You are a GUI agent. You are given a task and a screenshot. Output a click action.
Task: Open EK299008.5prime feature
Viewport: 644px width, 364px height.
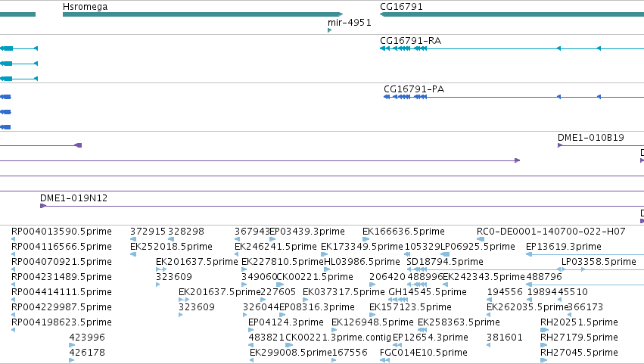coord(291,353)
